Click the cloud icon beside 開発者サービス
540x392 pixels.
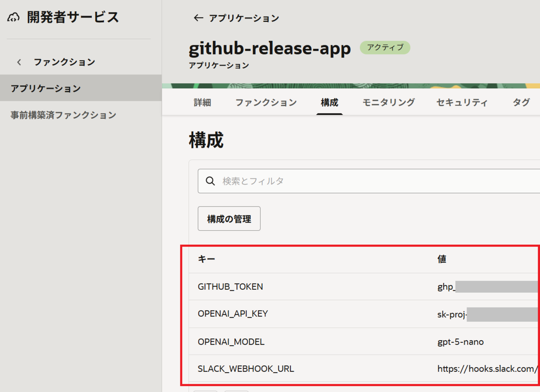point(13,17)
